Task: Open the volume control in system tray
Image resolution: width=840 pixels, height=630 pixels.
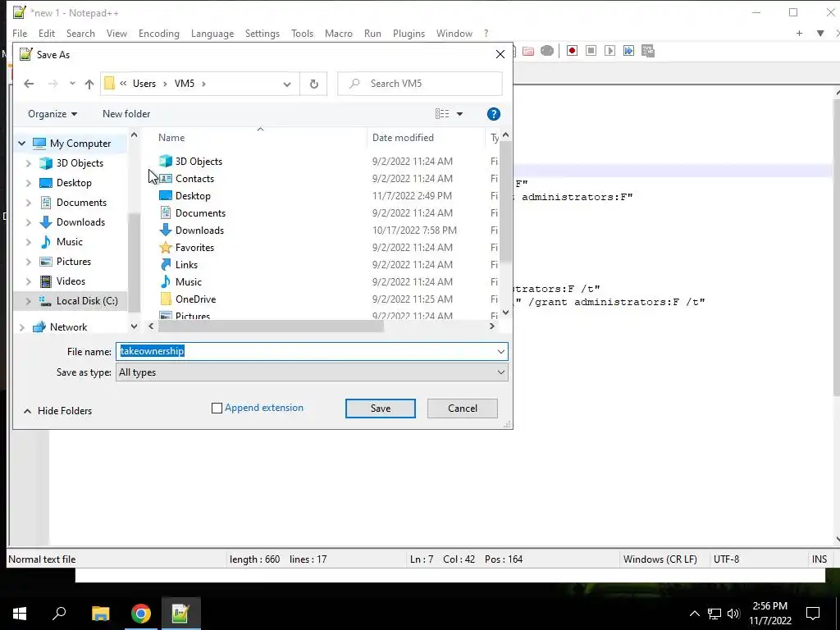Action: pos(733,614)
